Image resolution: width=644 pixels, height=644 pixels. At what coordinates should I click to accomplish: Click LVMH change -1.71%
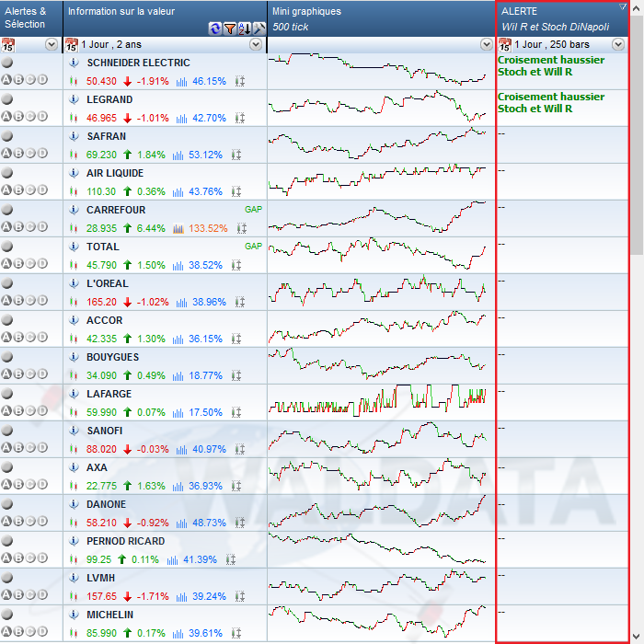pos(153,596)
